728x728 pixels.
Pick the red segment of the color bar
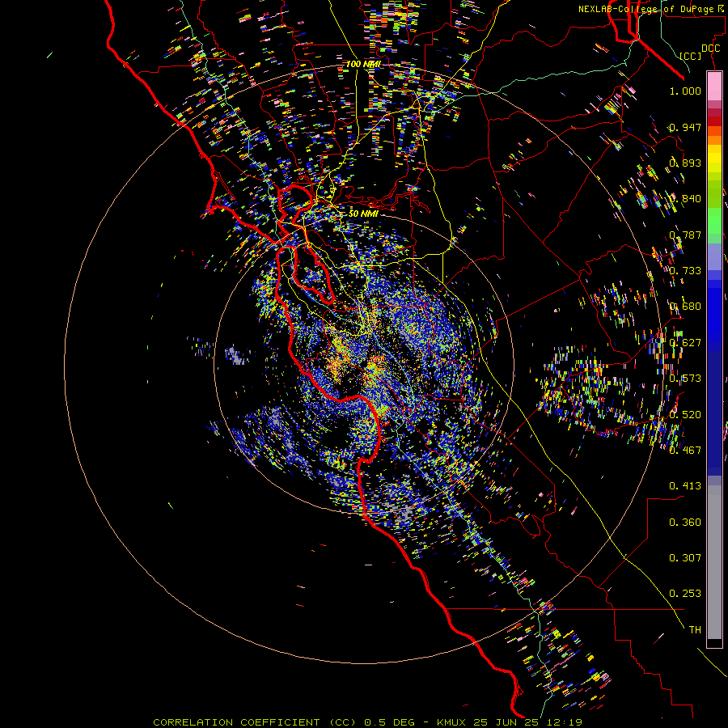click(714, 121)
